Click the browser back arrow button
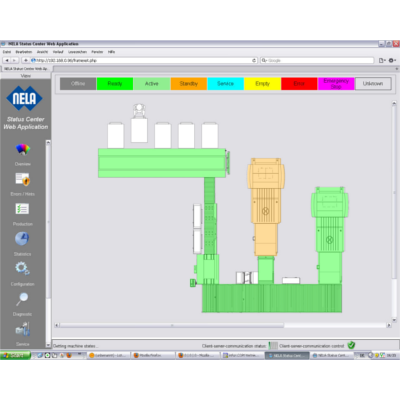 (x=7, y=60)
